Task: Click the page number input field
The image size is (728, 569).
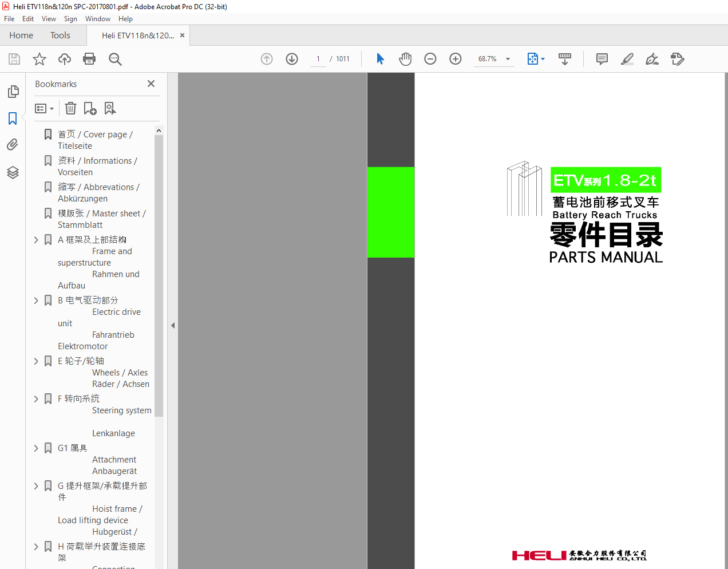Action: point(318,59)
